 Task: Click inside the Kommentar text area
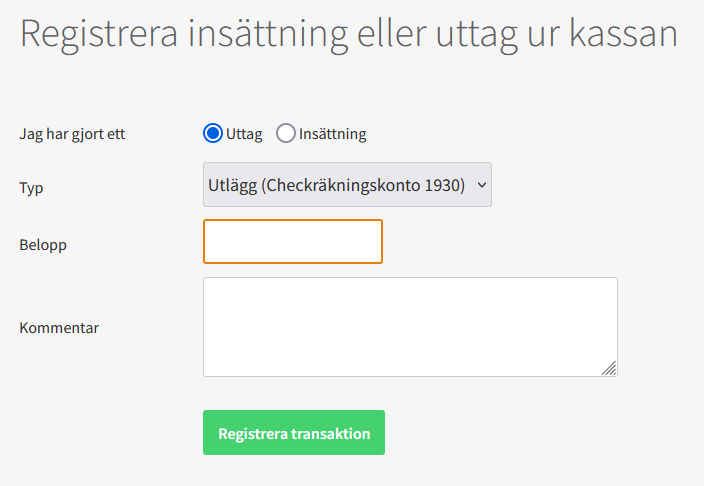point(410,326)
